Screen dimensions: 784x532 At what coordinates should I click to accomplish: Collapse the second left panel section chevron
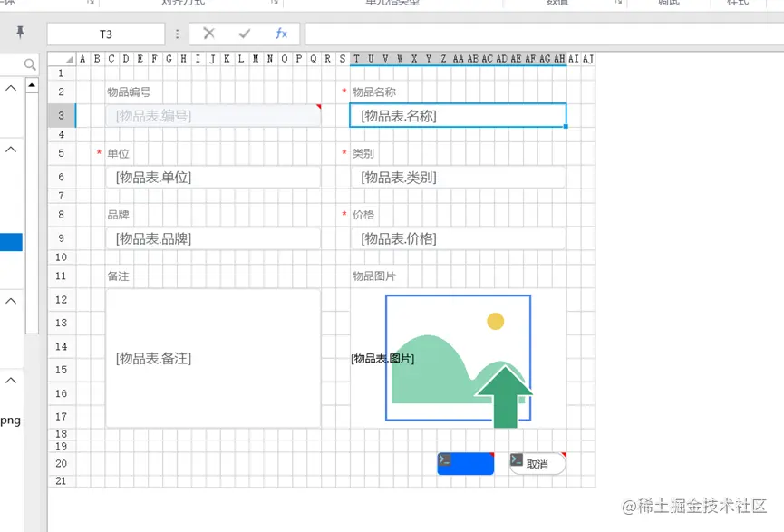[11, 149]
